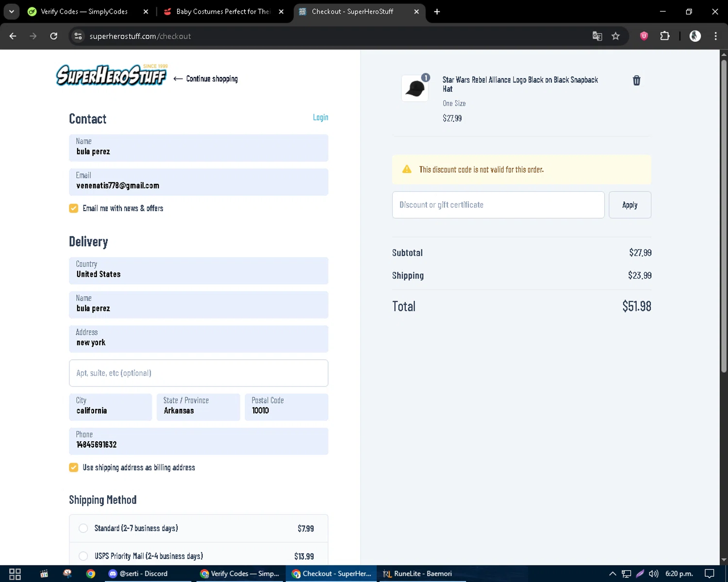The image size is (728, 582).
Task: Apply the discount code
Action: (x=629, y=205)
